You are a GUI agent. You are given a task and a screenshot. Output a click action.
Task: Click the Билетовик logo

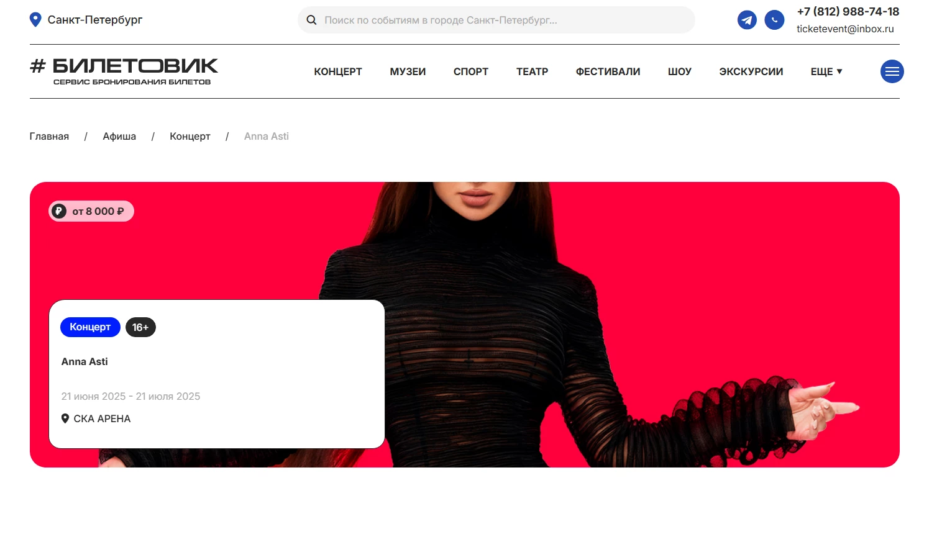pos(124,71)
